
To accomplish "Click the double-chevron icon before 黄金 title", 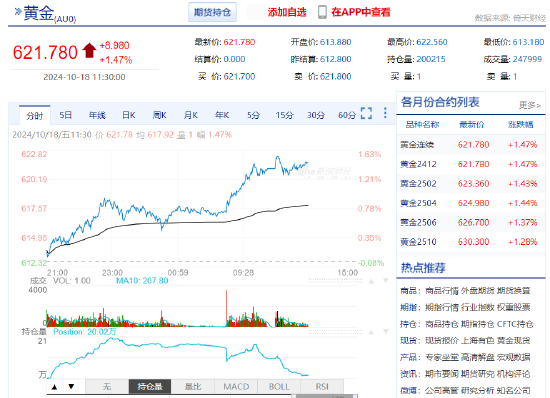I will point(18,12).
